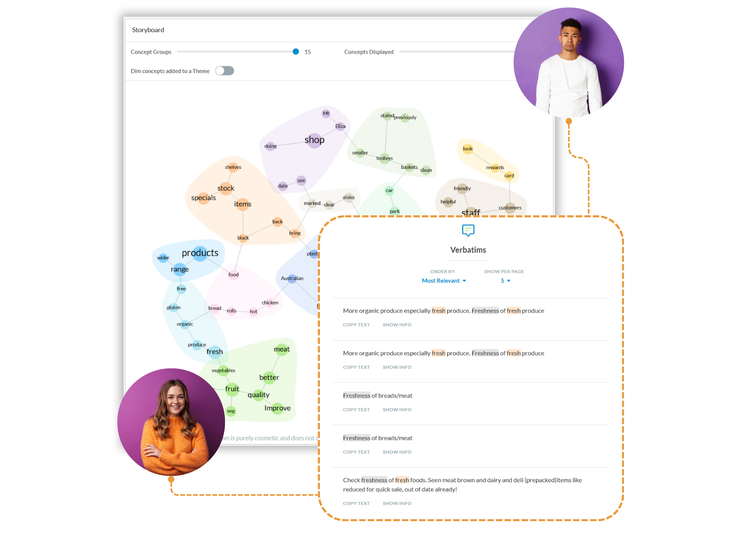The image size is (748, 534).
Task: Select the 'shop' concept node
Action: [314, 140]
